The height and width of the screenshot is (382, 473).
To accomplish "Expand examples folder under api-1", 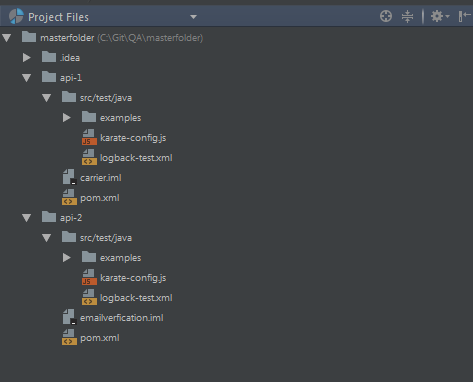I will pyautogui.click(x=67, y=118).
